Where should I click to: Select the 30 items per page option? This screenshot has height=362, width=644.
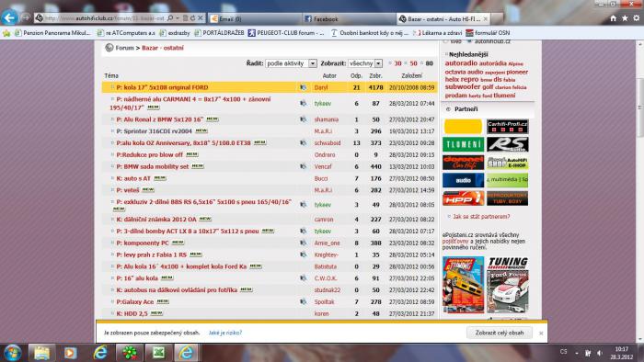point(397,63)
